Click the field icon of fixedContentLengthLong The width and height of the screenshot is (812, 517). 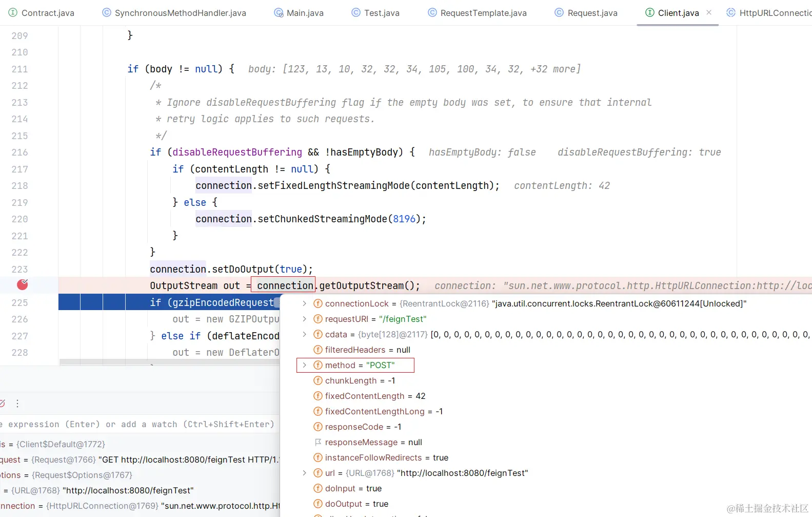coord(318,411)
